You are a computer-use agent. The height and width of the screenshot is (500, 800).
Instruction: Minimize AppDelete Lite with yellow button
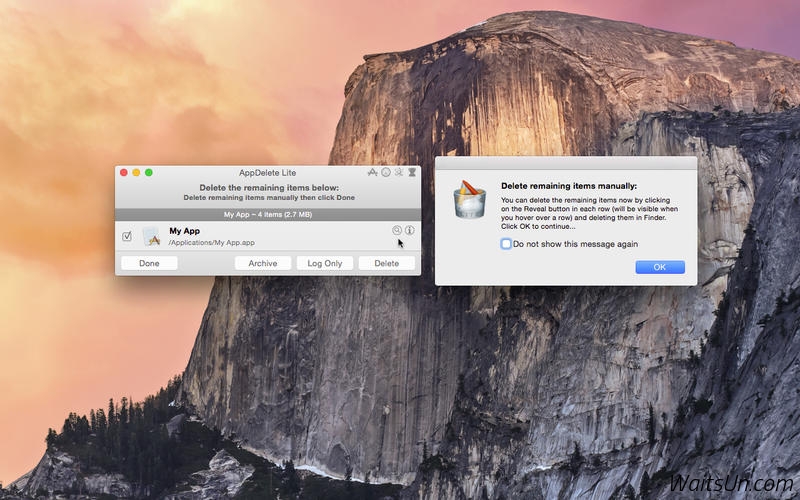pyautogui.click(x=136, y=172)
